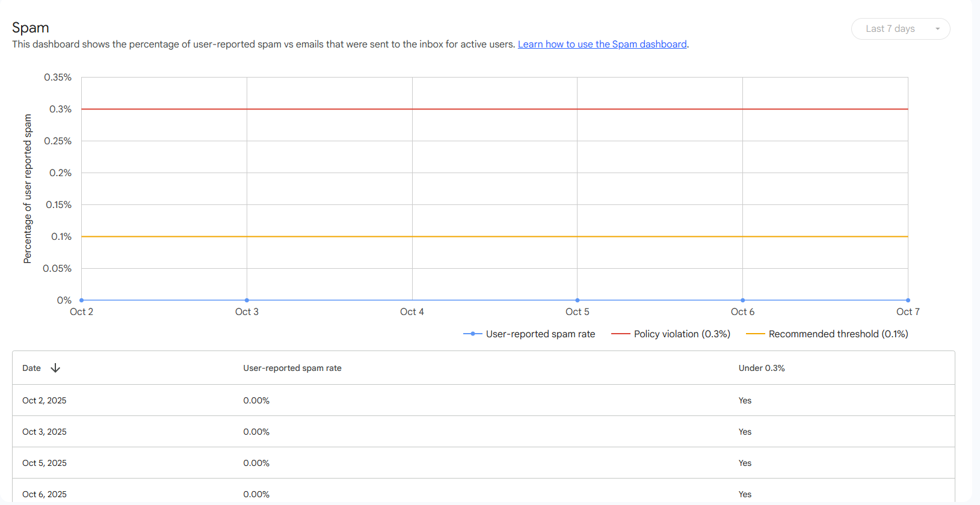The image size is (980, 505).
Task: Toggle User-reported spam rate legend entry
Action: pos(529,334)
